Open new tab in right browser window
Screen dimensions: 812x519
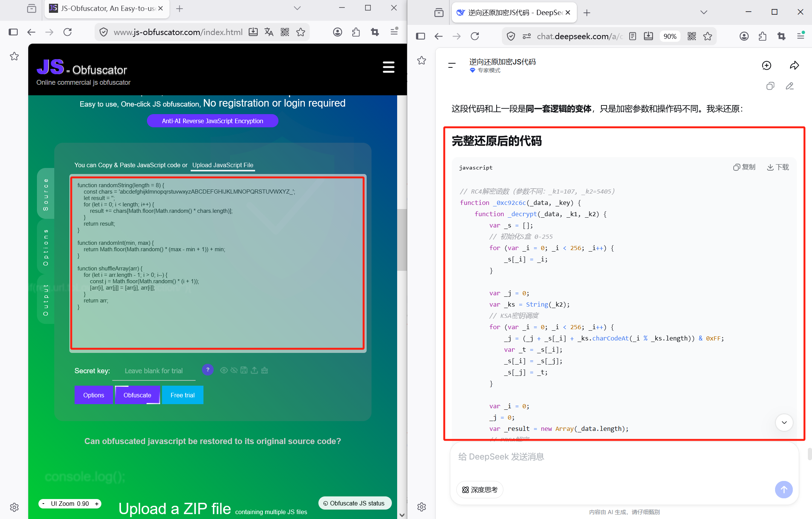587,13
